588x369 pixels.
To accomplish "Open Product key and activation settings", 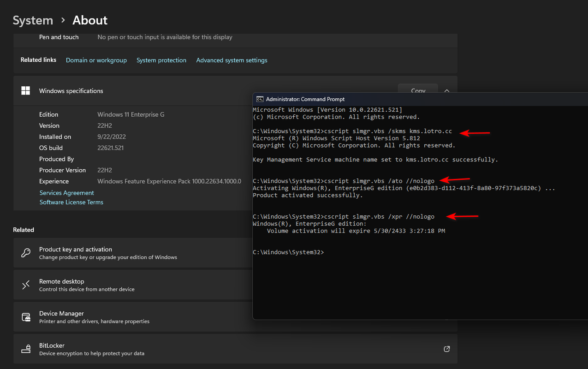I will [133, 253].
